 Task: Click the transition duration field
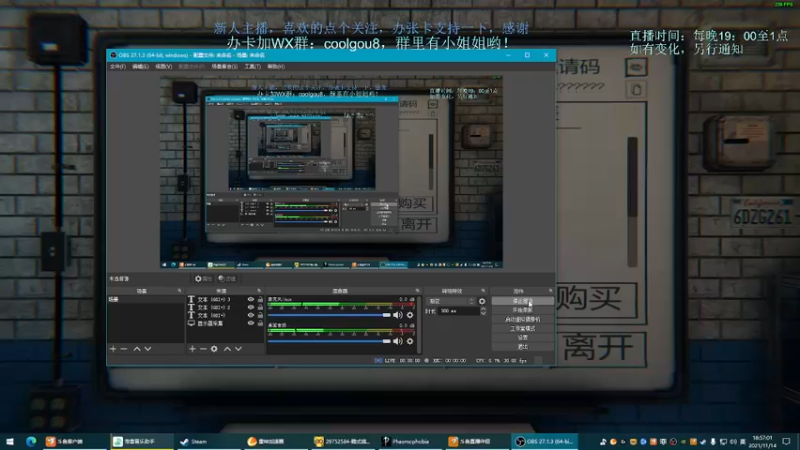click(458, 311)
